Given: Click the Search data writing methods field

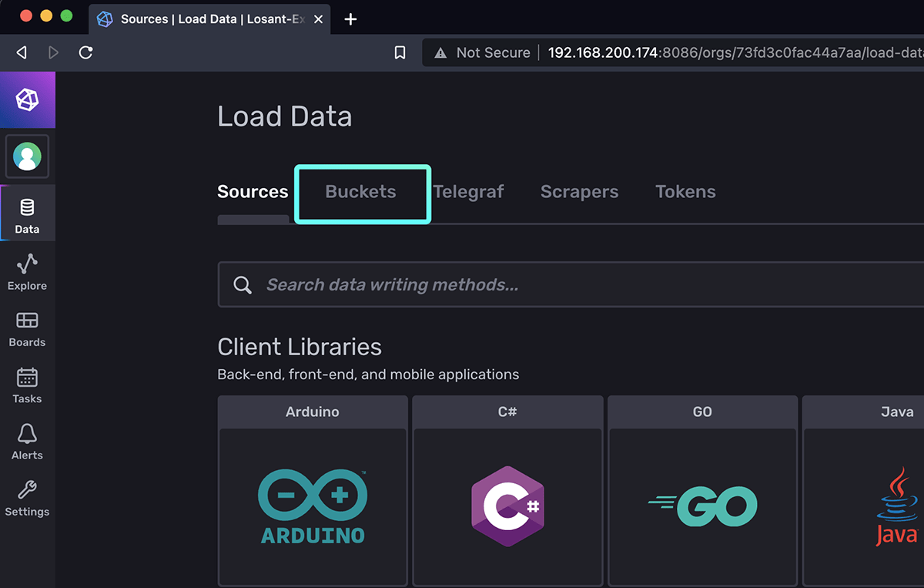Looking at the screenshot, I should [x=571, y=285].
